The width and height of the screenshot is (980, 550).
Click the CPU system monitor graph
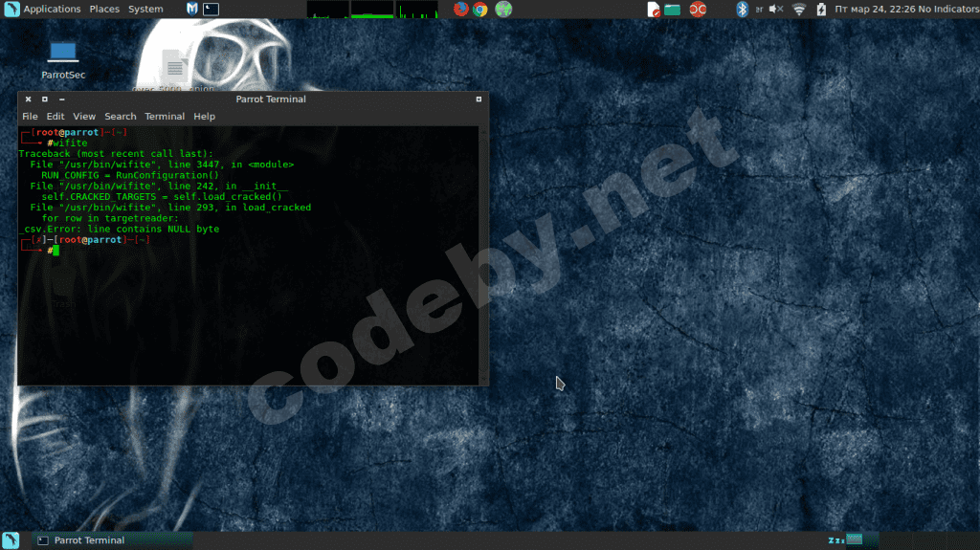point(327,9)
